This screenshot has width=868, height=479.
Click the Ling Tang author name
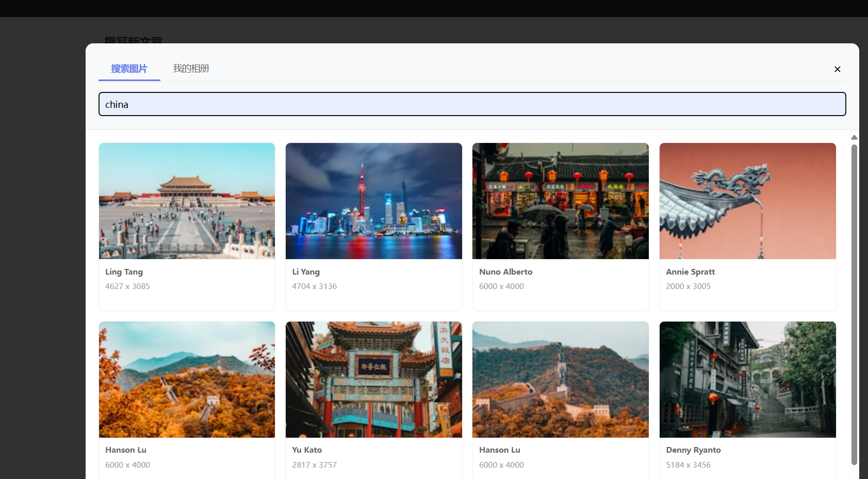pyautogui.click(x=124, y=272)
